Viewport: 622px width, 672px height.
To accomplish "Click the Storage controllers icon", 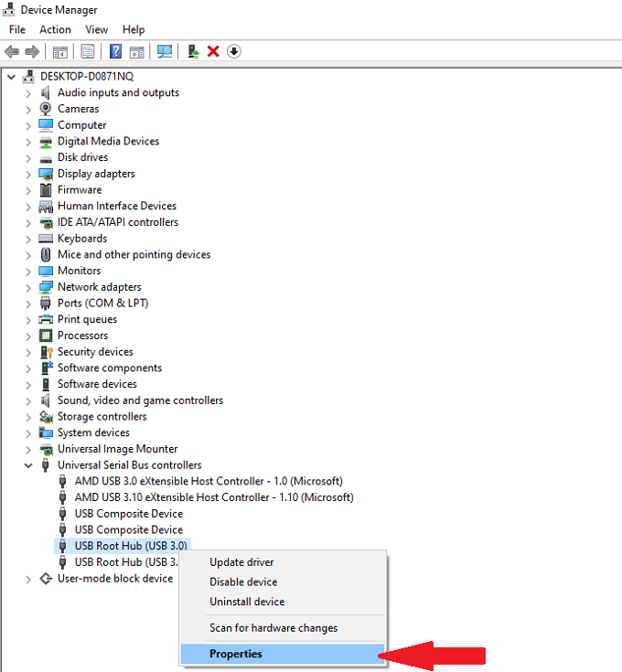I will coord(46,417).
